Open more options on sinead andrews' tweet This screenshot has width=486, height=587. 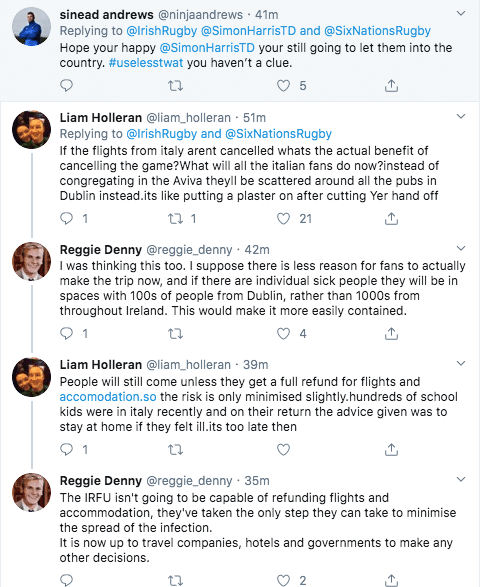461,13
